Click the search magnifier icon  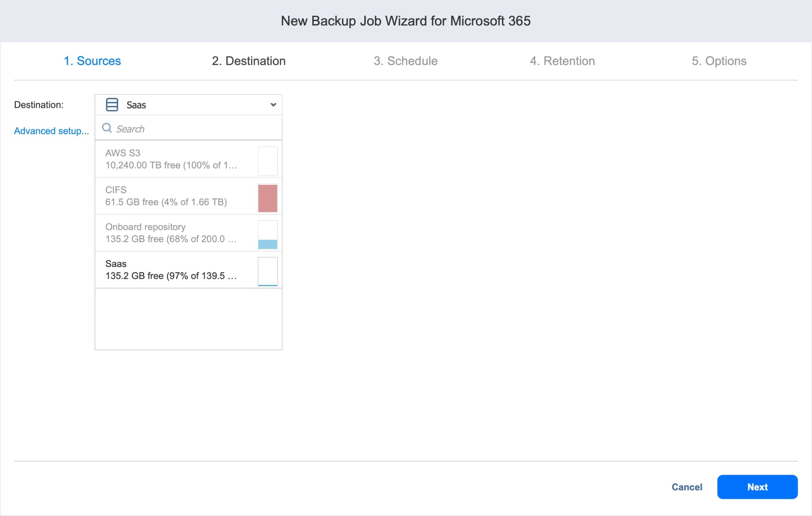coord(107,128)
